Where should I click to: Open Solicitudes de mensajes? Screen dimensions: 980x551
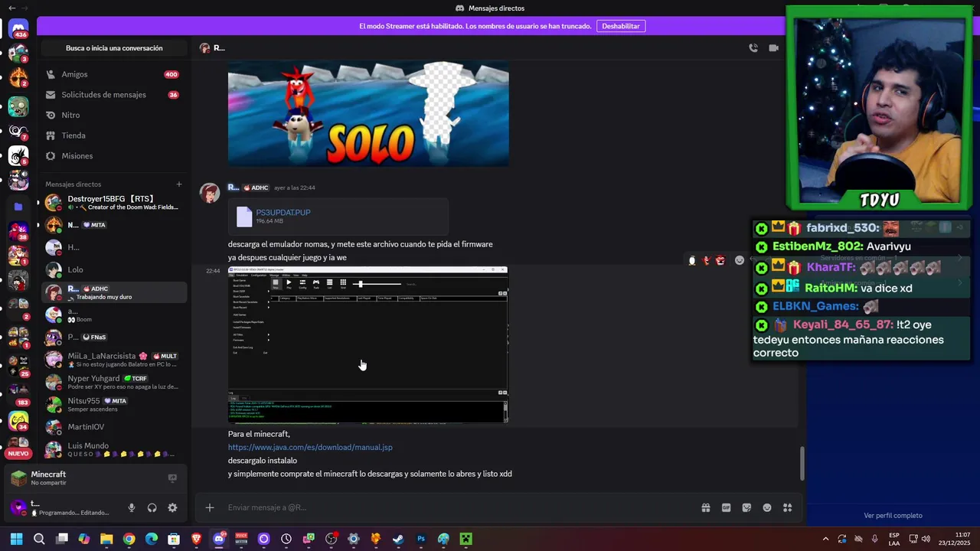point(114,95)
